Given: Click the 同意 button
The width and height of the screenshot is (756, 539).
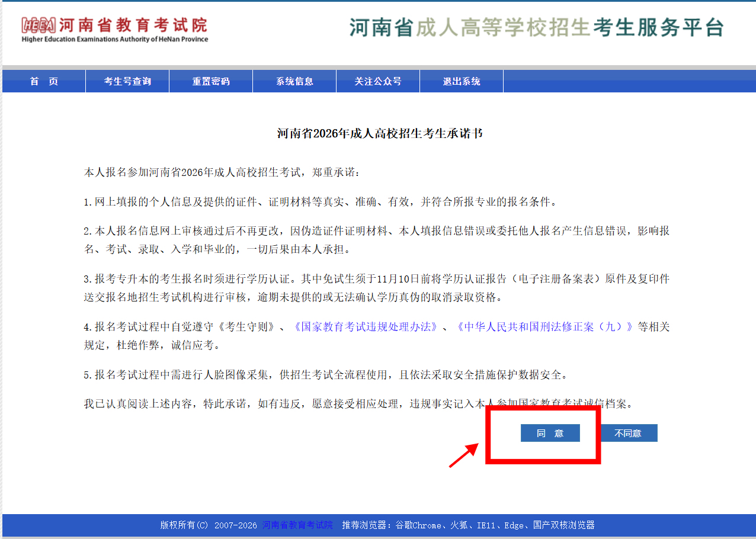Looking at the screenshot, I should pos(550,433).
